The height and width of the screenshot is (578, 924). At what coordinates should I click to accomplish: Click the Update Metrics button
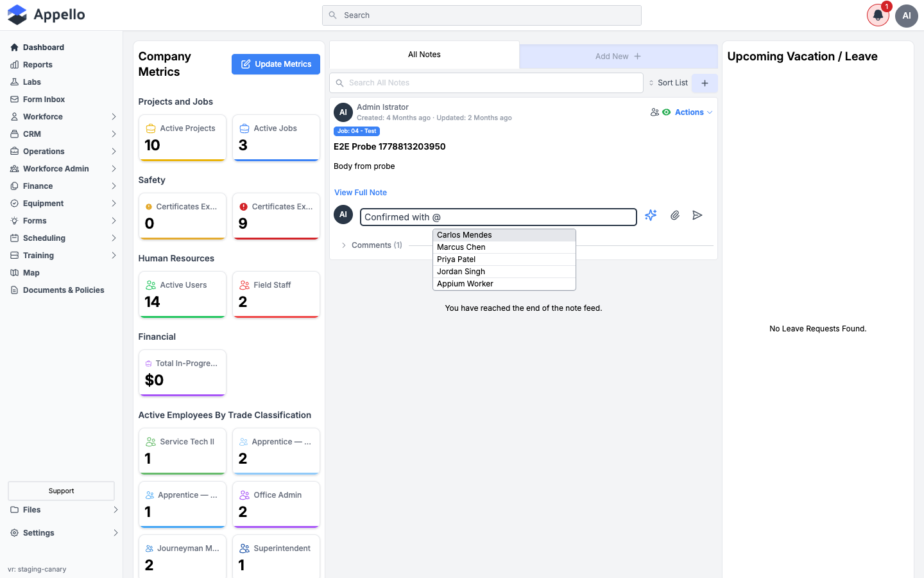click(276, 64)
